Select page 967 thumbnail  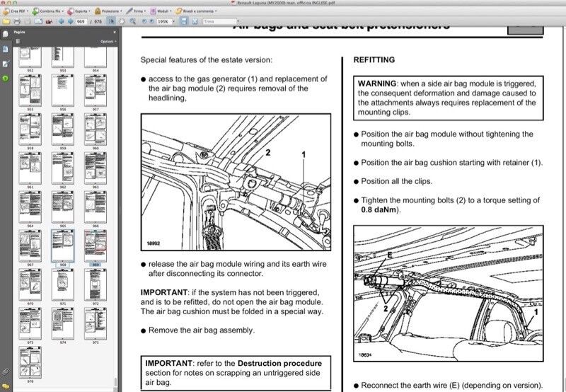(x=30, y=246)
